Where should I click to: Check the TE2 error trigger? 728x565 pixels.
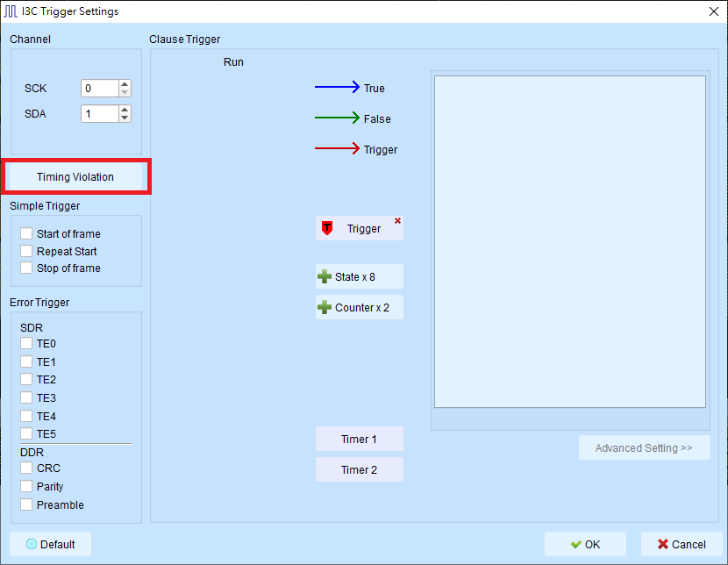point(26,379)
